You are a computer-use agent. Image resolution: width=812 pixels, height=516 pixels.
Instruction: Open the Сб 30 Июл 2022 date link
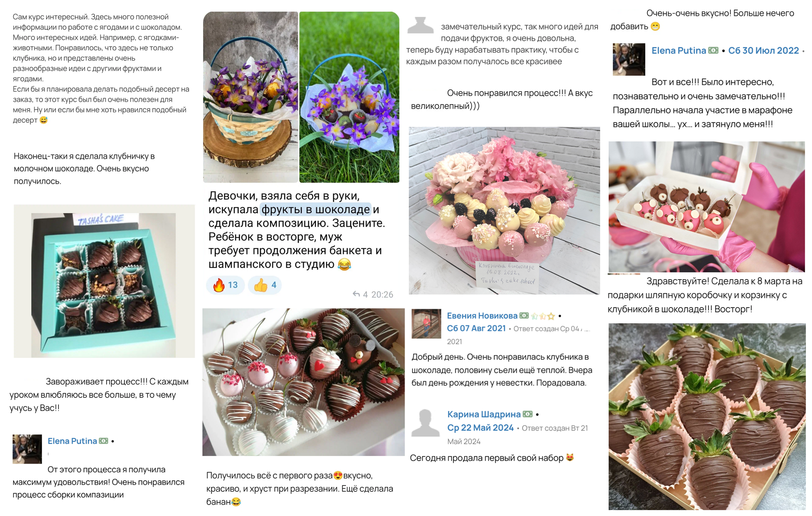[763, 50]
